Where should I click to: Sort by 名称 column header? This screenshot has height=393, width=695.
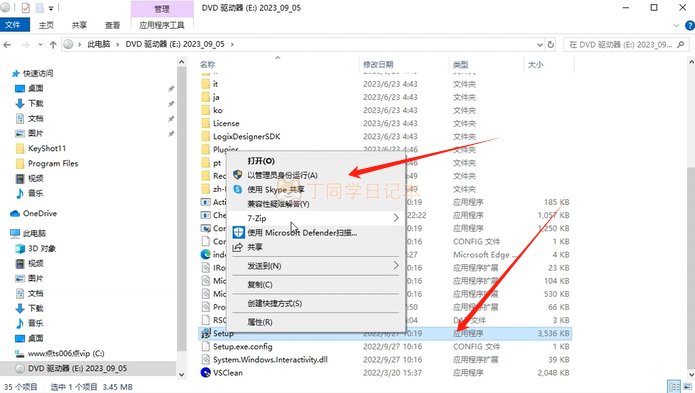[207, 65]
